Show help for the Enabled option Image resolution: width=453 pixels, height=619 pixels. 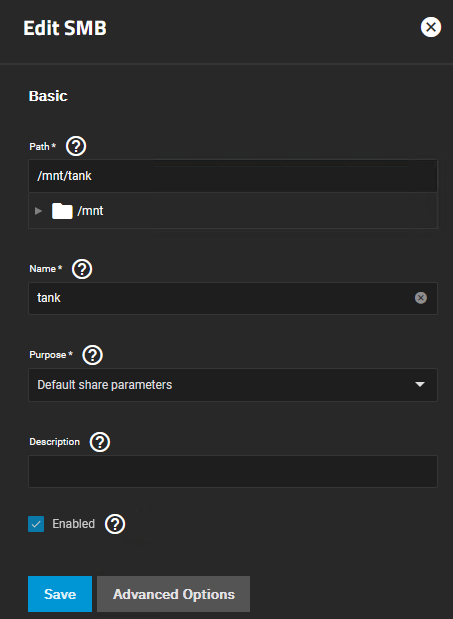[x=115, y=524]
